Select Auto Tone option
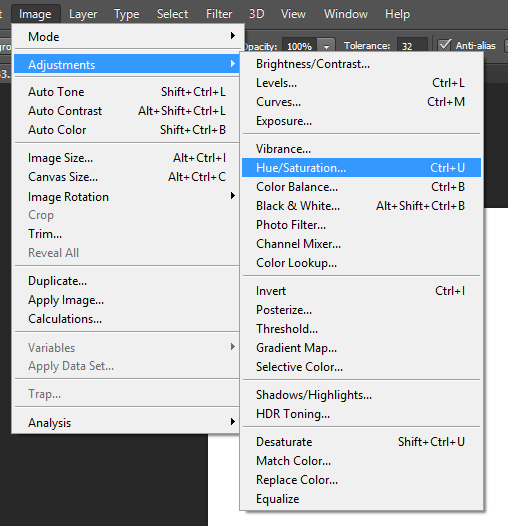Image resolution: width=508 pixels, height=526 pixels. tap(126, 92)
